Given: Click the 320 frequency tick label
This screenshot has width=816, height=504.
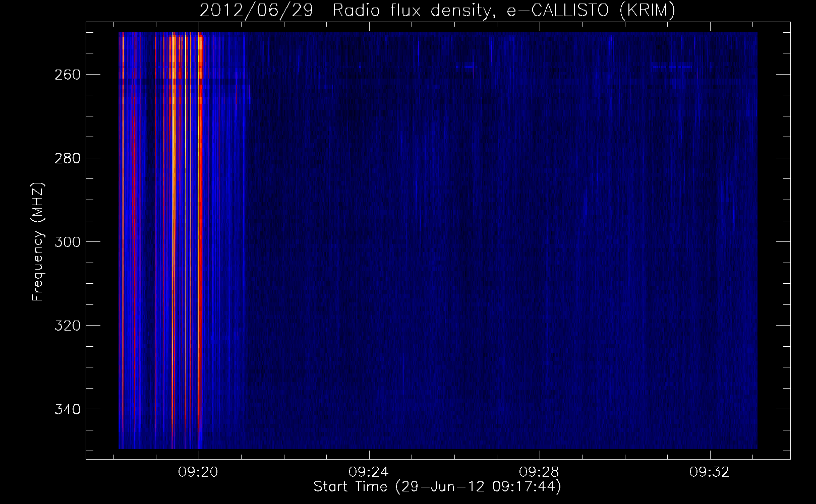Looking at the screenshot, I should click(68, 326).
